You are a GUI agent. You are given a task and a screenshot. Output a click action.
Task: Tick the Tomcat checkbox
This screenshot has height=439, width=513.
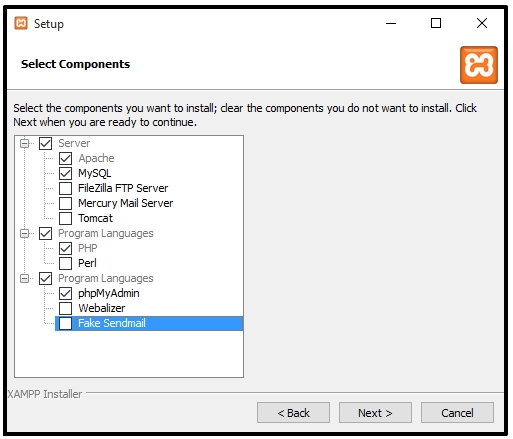point(65,218)
